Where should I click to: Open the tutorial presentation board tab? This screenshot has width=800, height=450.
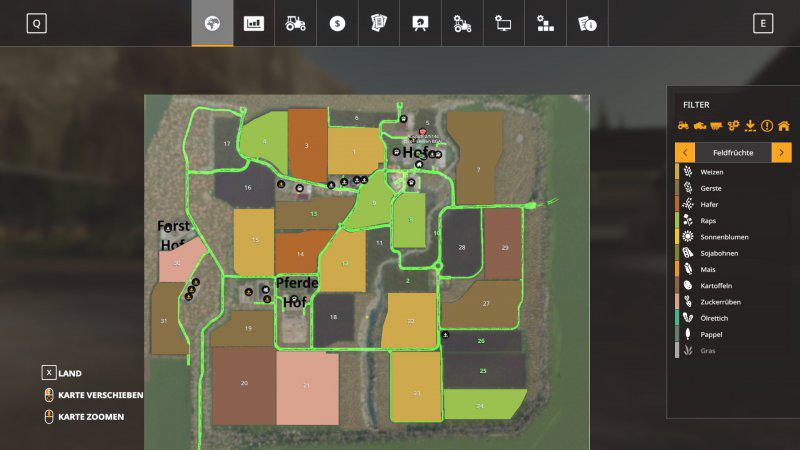coord(420,24)
